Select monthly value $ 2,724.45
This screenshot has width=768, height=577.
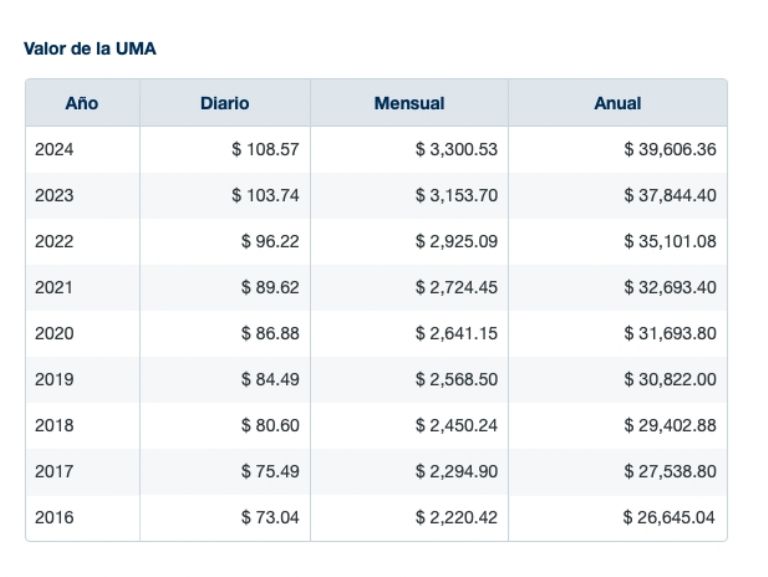456,288
